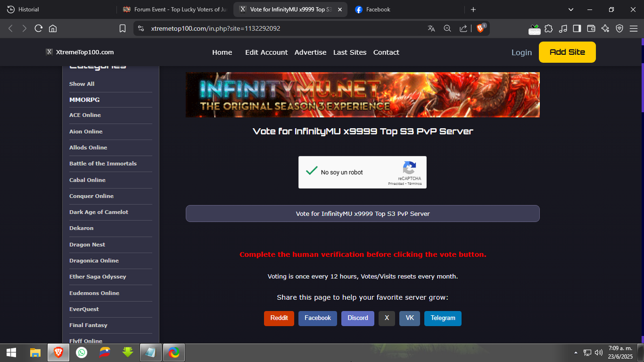
Task: Select Allods Online category
Action: click(88, 148)
